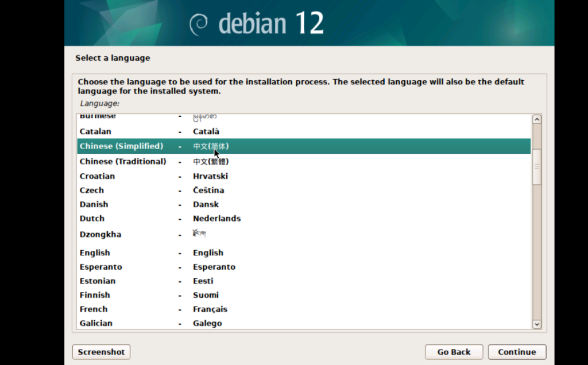This screenshot has width=588, height=365.
Task: Click the language list scrollbar thumb
Action: pos(537,166)
